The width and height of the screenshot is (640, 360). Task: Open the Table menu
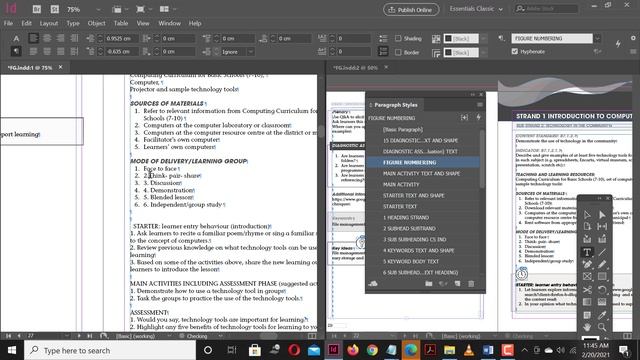coord(121,23)
